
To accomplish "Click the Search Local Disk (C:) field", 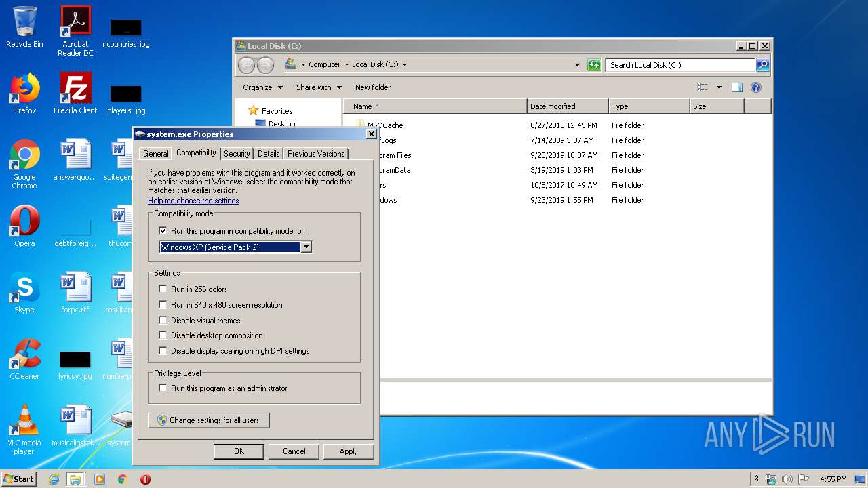I will pyautogui.click(x=680, y=65).
